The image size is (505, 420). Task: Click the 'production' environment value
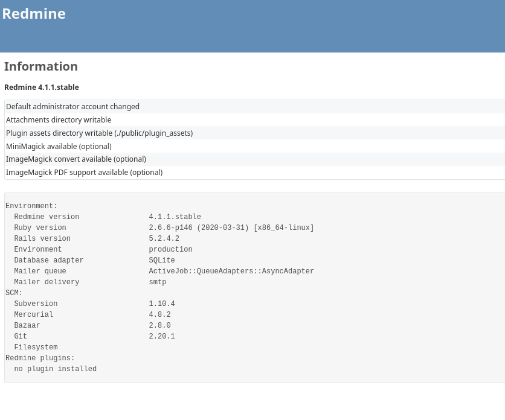pos(171,249)
